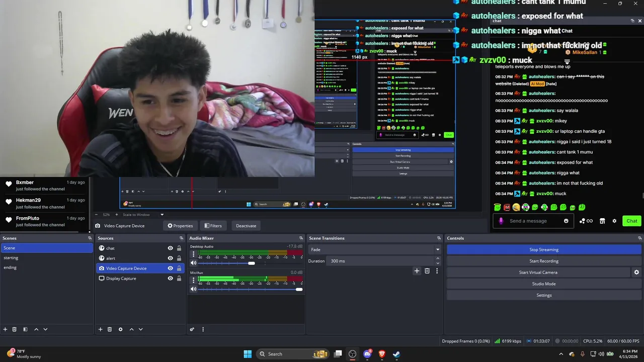The width and height of the screenshot is (644, 362).
Task: Move scene up arrow in Scenes panel
Action: click(x=36, y=329)
